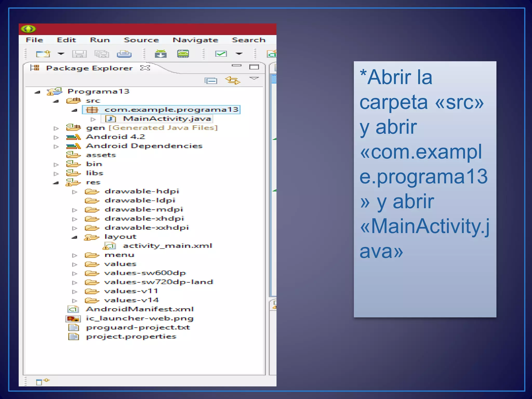Open the Edit menu
This screenshot has height=399, width=532.
[66, 40]
